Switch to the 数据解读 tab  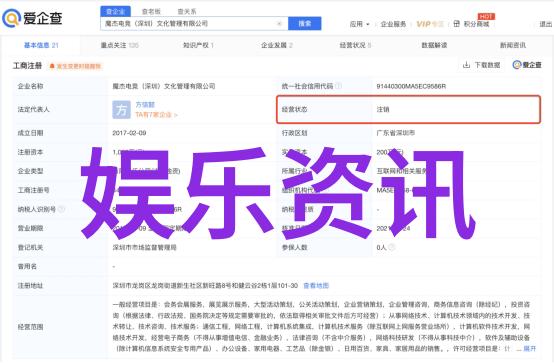[x=434, y=45]
